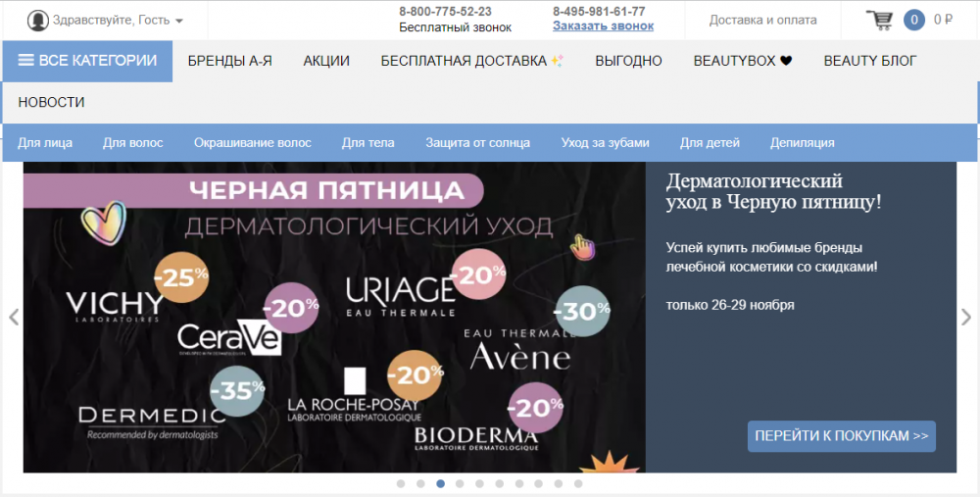The height and width of the screenshot is (497, 980).
Task: Click the -30% discount badge
Action: [x=582, y=311]
